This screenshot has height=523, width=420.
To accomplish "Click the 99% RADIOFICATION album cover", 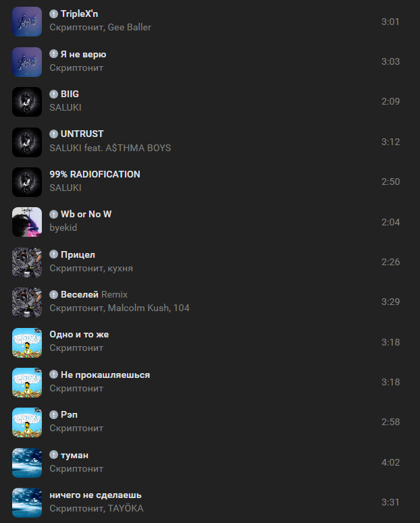I will [x=27, y=182].
